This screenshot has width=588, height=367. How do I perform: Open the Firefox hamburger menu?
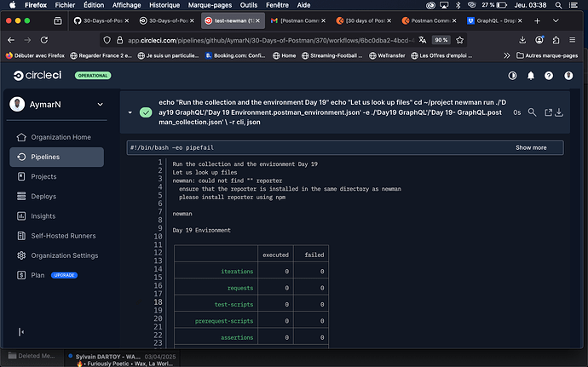click(x=573, y=40)
